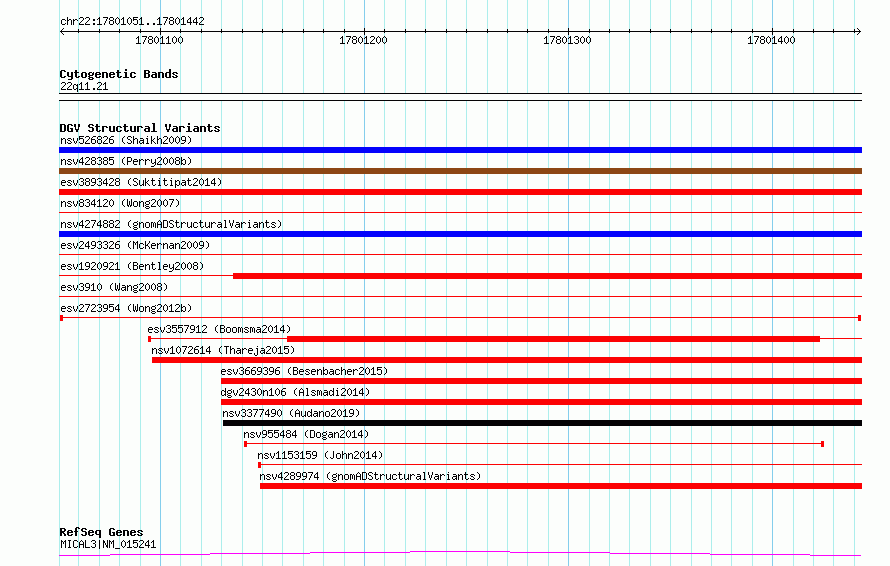Click the nsv4274882 (gnomADStructuralVariants) label

pos(171,224)
